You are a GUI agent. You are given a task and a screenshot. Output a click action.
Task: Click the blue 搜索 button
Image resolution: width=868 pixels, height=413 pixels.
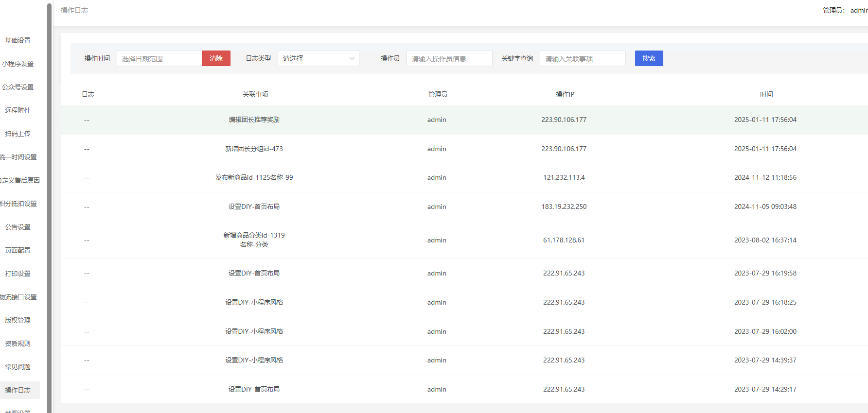649,58
